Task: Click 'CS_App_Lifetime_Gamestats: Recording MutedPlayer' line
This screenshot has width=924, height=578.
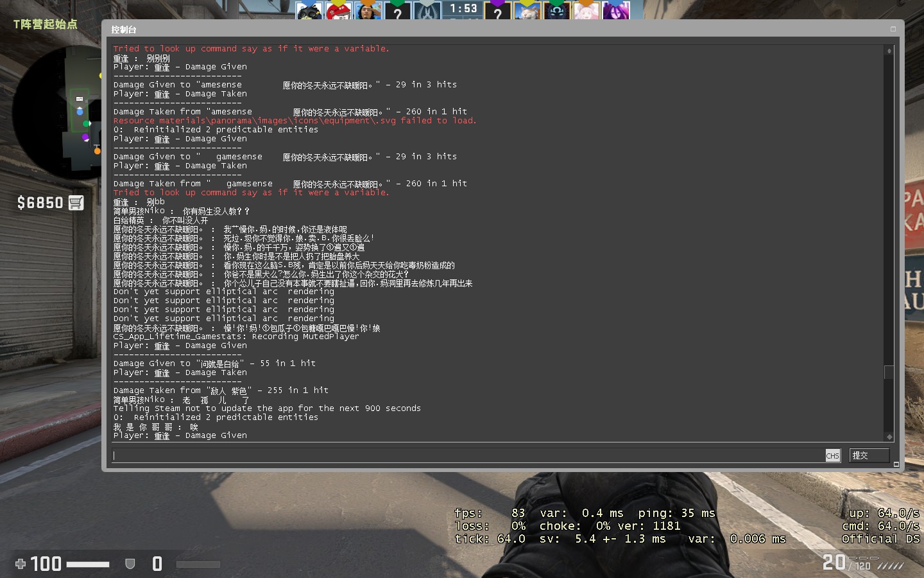Action: (236, 337)
